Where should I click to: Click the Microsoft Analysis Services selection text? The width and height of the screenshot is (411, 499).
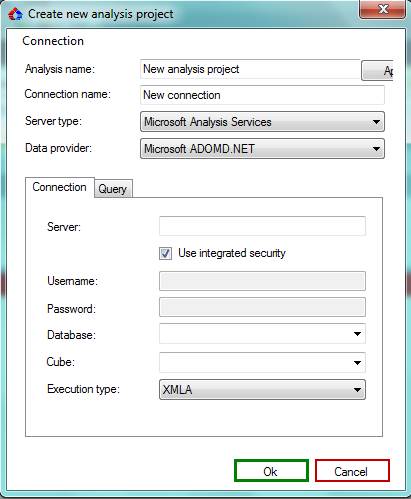point(208,122)
